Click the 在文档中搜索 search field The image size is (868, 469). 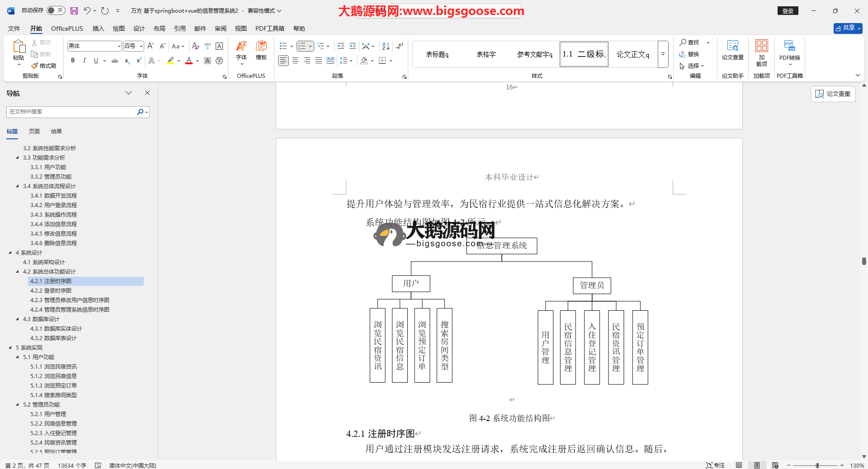click(x=71, y=112)
